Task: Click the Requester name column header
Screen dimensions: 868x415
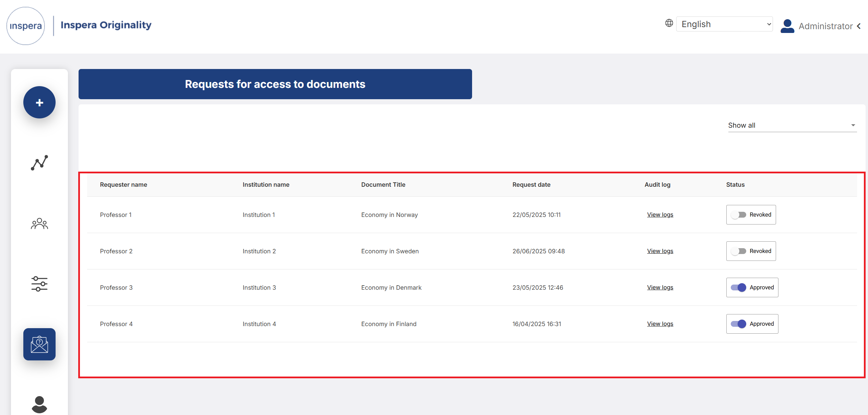Action: [x=124, y=185]
